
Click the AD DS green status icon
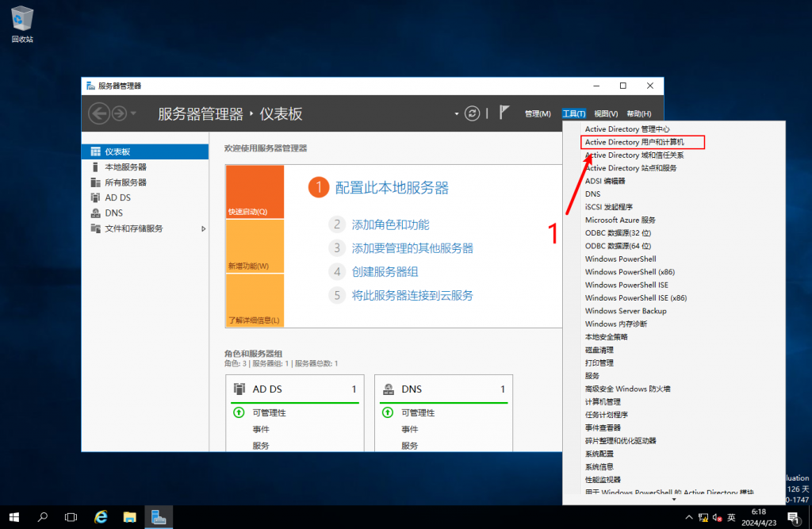(239, 412)
